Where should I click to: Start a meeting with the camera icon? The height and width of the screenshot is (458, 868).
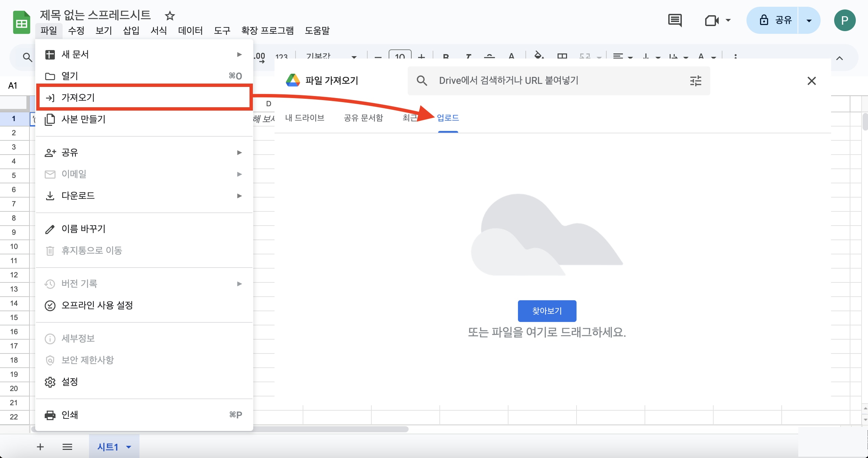click(712, 21)
